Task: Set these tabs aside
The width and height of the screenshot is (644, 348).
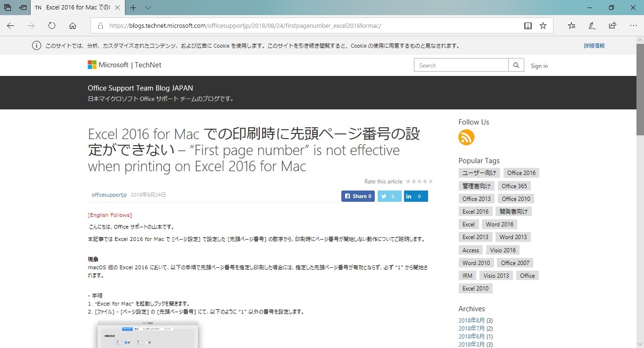Action: click(x=23, y=8)
